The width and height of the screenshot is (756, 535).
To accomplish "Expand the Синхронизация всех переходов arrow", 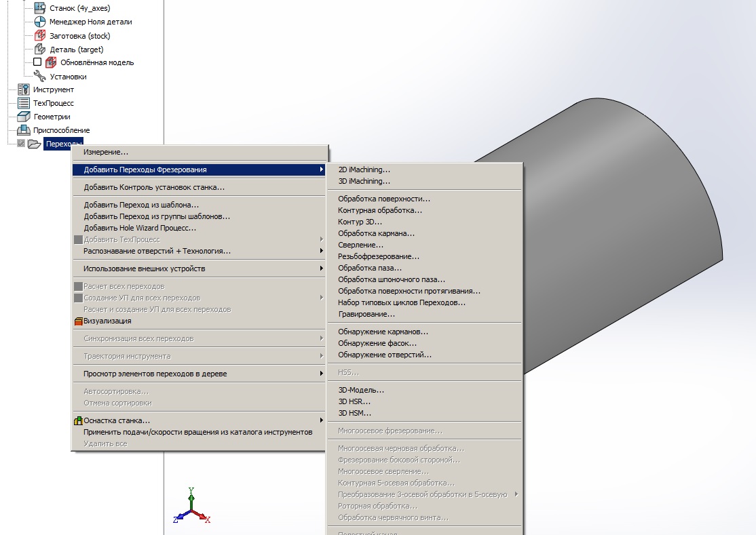I will click(x=321, y=338).
